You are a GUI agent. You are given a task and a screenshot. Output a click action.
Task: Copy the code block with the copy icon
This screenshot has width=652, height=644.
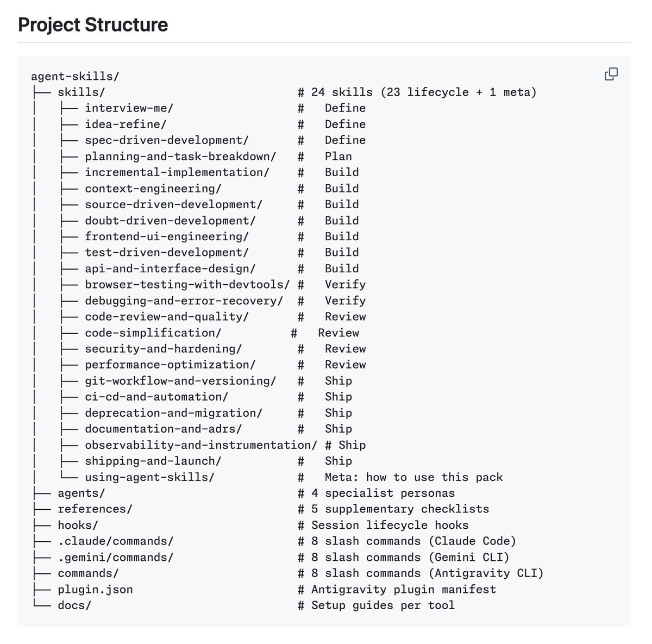pyautogui.click(x=611, y=74)
